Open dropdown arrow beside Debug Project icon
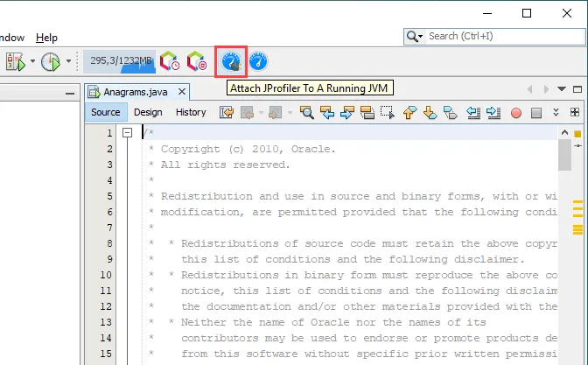588x365 pixels. (x=32, y=61)
